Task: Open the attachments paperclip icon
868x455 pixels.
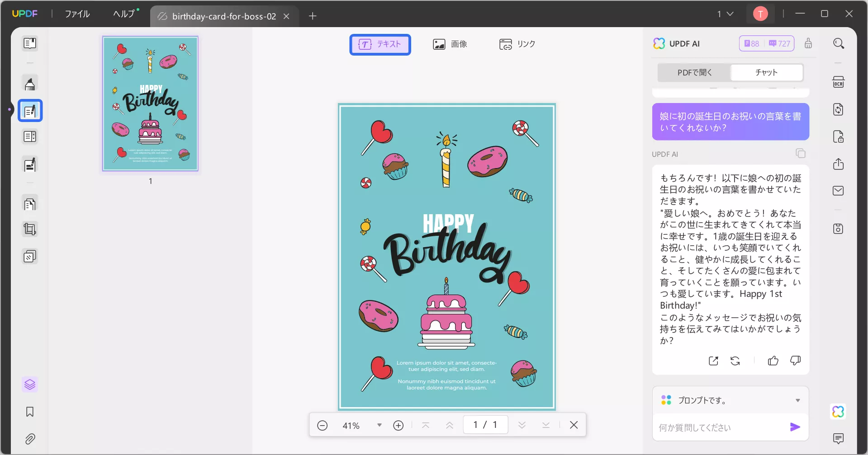Action: 30,439
